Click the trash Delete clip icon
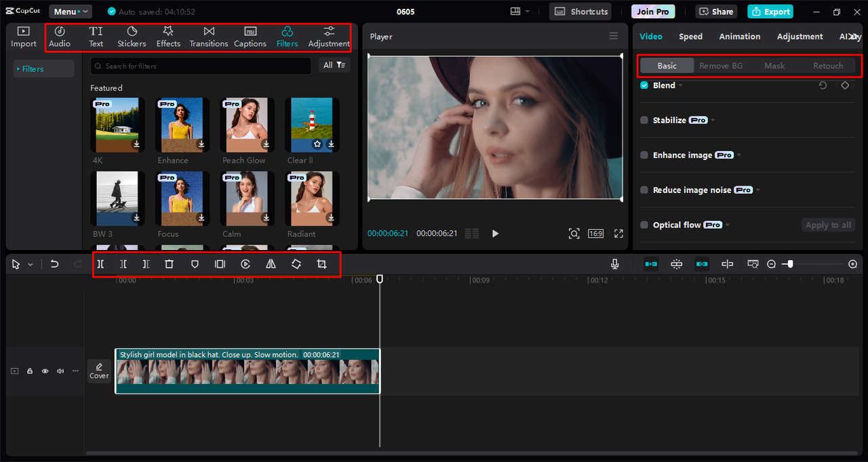The image size is (868, 462). [x=170, y=264]
